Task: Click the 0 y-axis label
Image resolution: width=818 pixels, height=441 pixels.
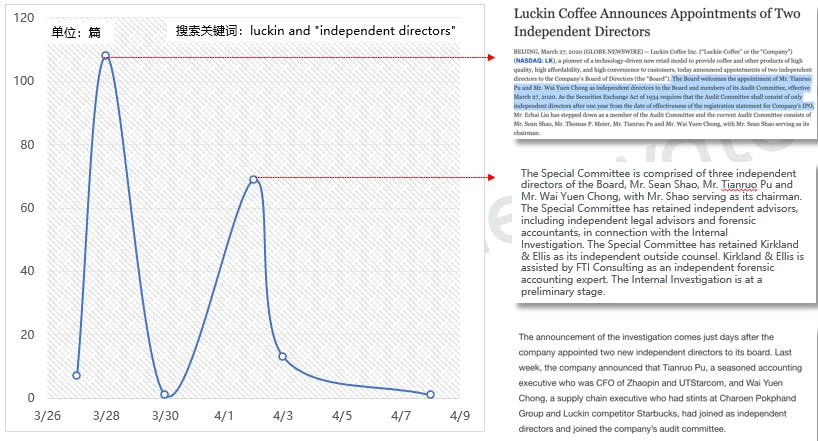Action: (31, 398)
